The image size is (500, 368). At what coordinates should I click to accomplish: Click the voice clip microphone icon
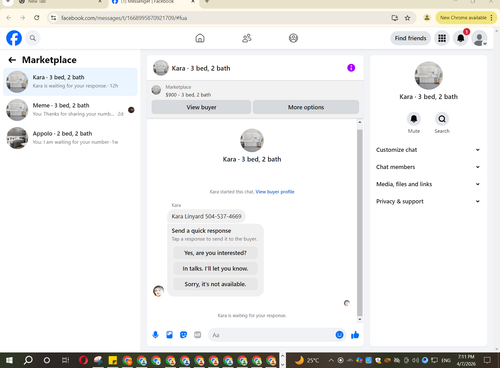(x=155, y=335)
